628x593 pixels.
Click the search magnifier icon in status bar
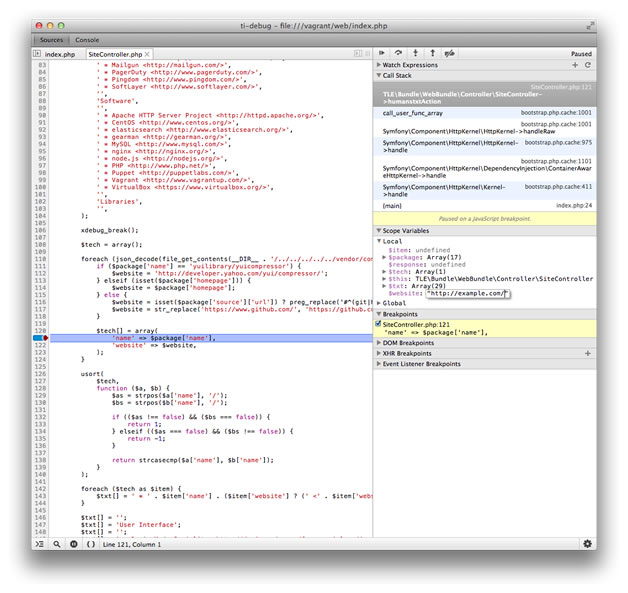click(57, 543)
